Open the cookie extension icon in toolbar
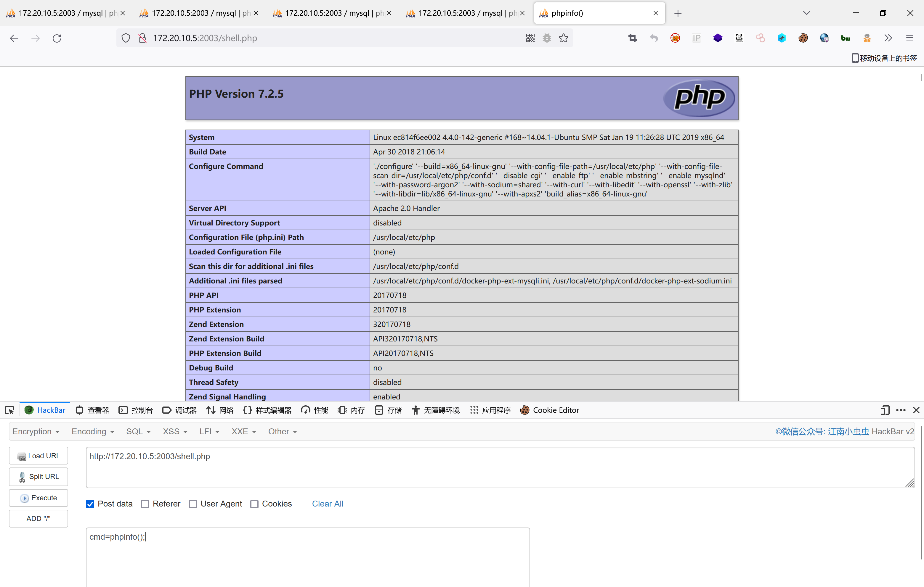 (803, 38)
